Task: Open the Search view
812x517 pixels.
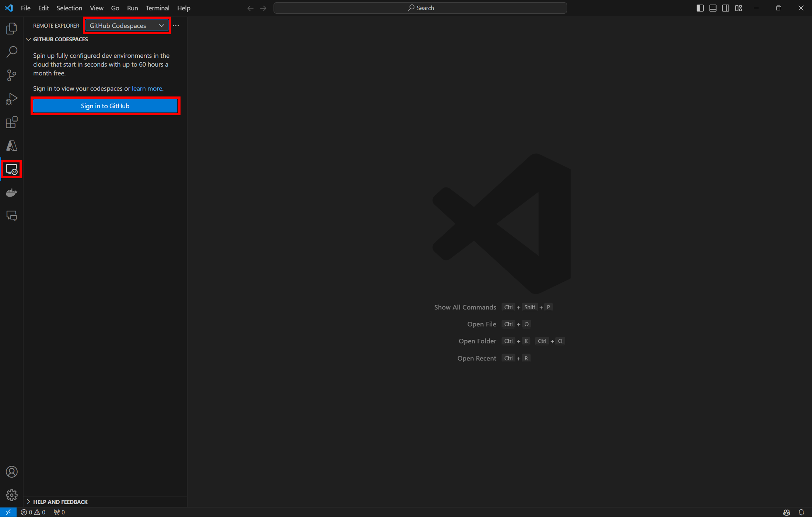Action: click(11, 52)
